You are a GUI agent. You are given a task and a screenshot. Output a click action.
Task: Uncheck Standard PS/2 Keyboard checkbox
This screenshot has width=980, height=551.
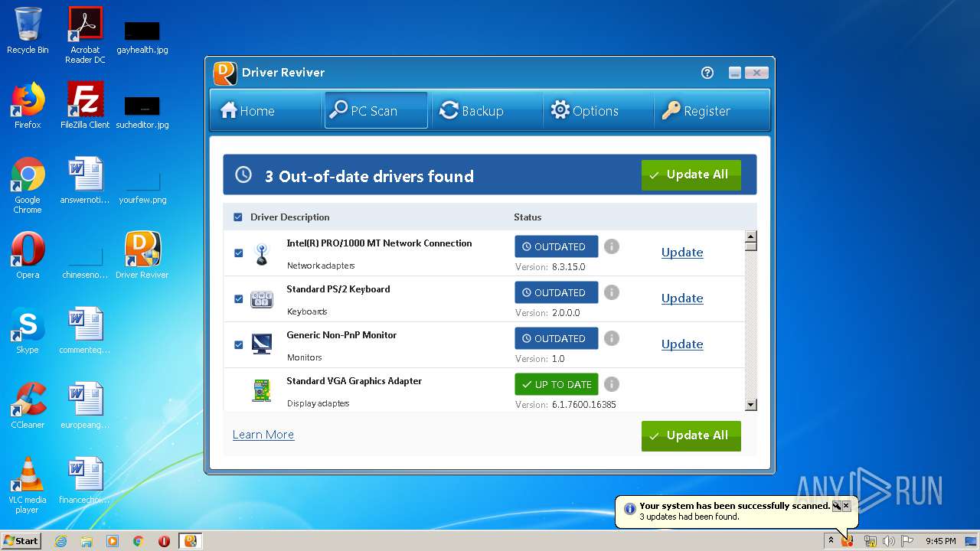(x=238, y=298)
